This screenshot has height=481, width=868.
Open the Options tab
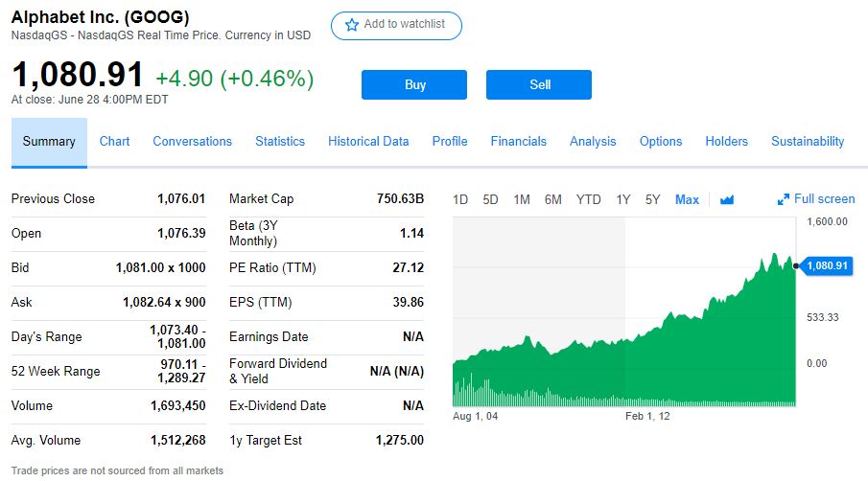coord(661,142)
